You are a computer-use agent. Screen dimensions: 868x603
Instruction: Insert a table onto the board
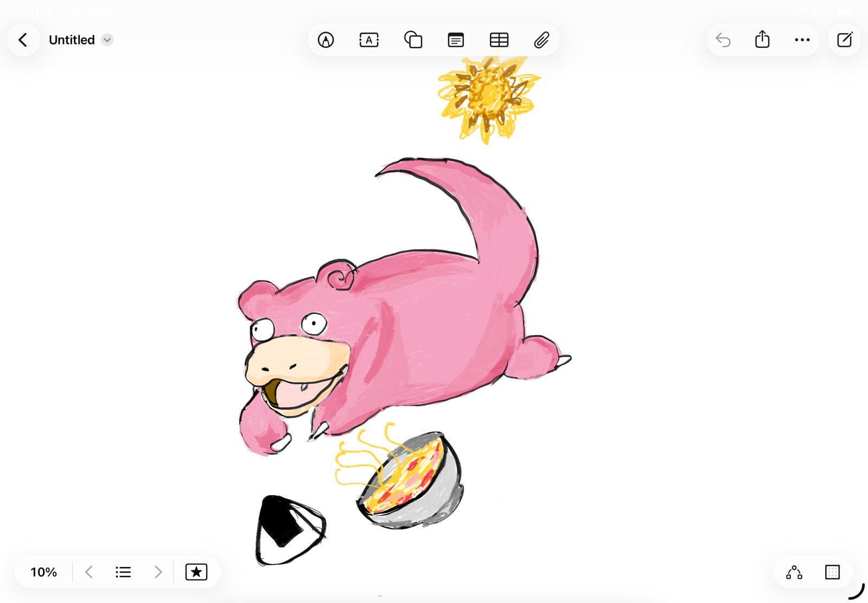click(499, 40)
